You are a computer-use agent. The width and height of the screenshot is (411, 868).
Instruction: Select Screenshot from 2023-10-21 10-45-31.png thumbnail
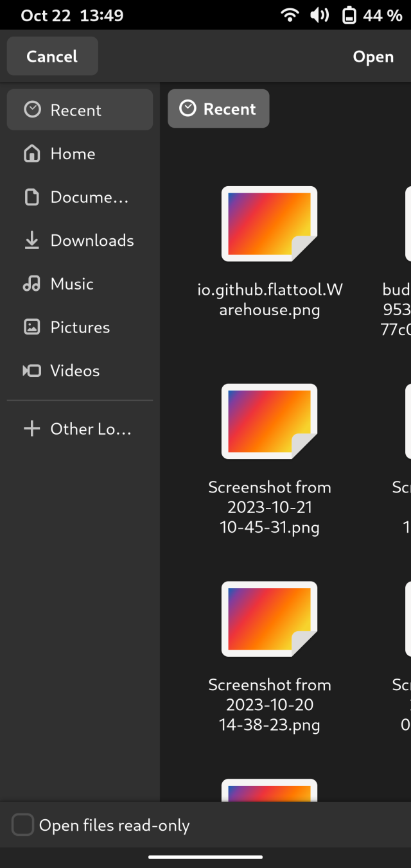pyautogui.click(x=270, y=421)
